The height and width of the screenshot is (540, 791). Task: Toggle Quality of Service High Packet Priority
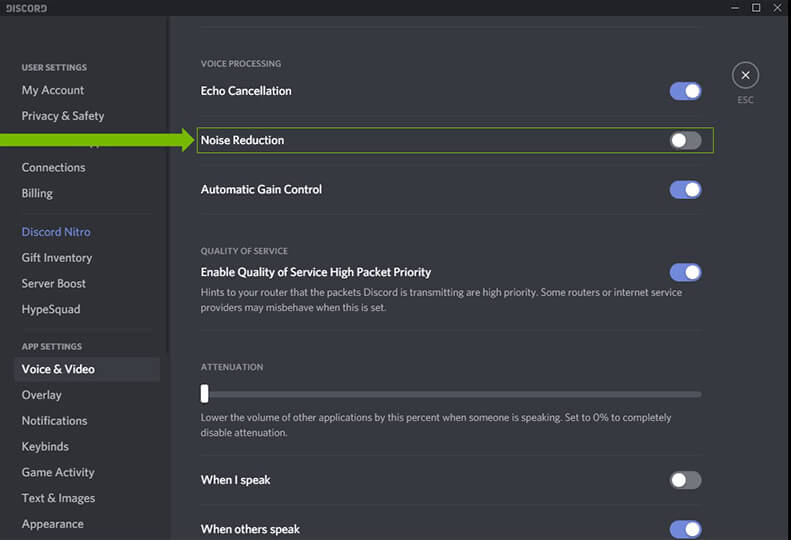click(685, 272)
